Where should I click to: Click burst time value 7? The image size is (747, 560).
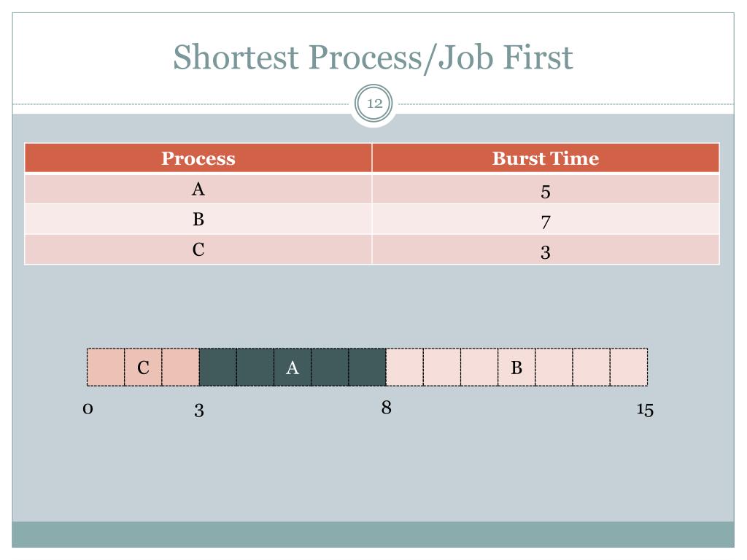[546, 222]
